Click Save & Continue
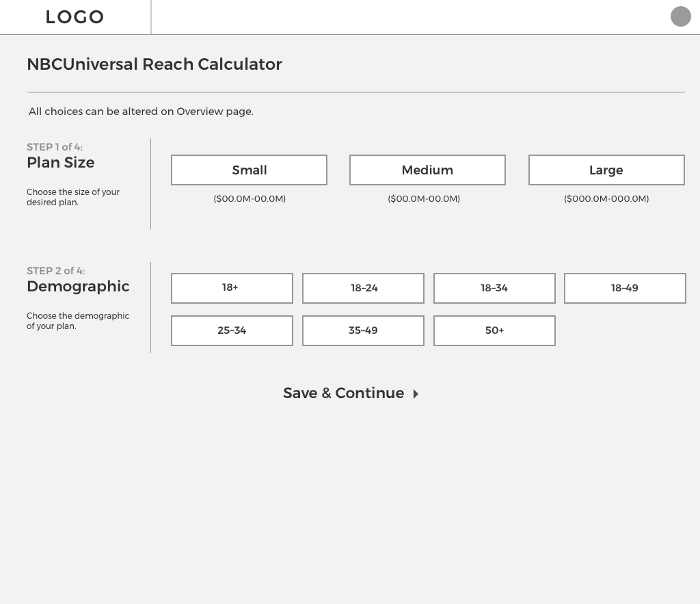Viewport: 700px width, 604px height. pos(351,393)
